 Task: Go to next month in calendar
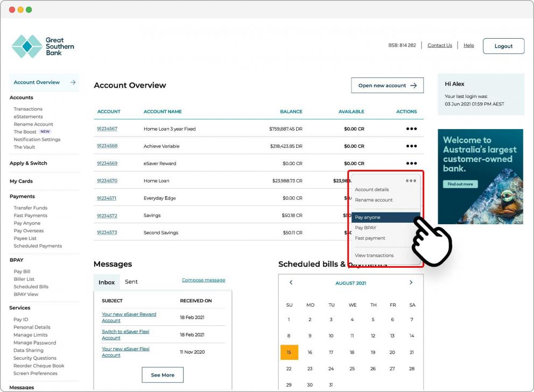coord(411,282)
